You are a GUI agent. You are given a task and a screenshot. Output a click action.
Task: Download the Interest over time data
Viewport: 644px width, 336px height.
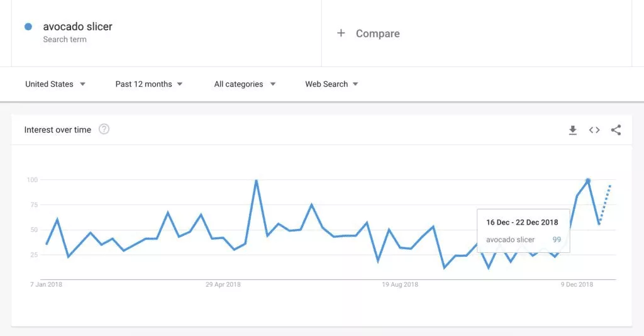572,130
